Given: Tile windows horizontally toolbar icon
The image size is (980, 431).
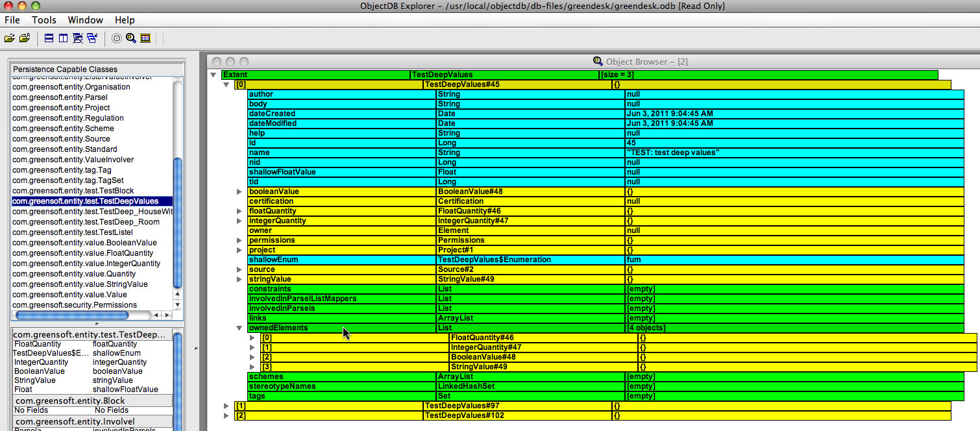Looking at the screenshot, I should 49,38.
